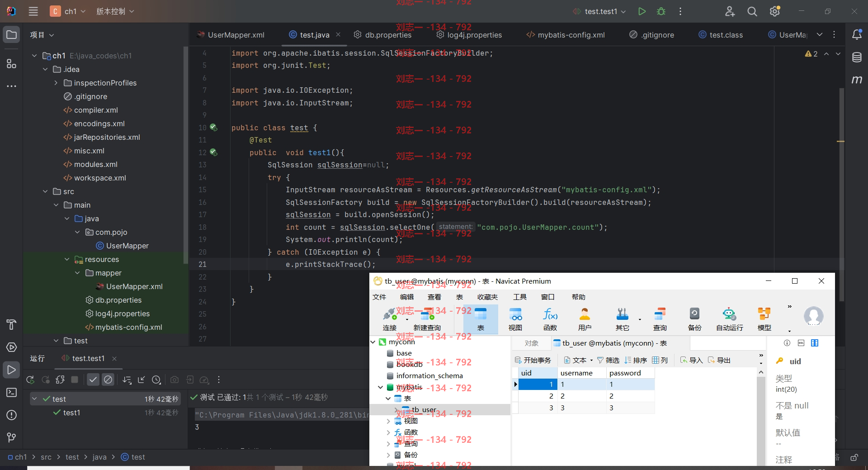Select test1 in the test results tree
The width and height of the screenshot is (868, 470).
[71, 413]
